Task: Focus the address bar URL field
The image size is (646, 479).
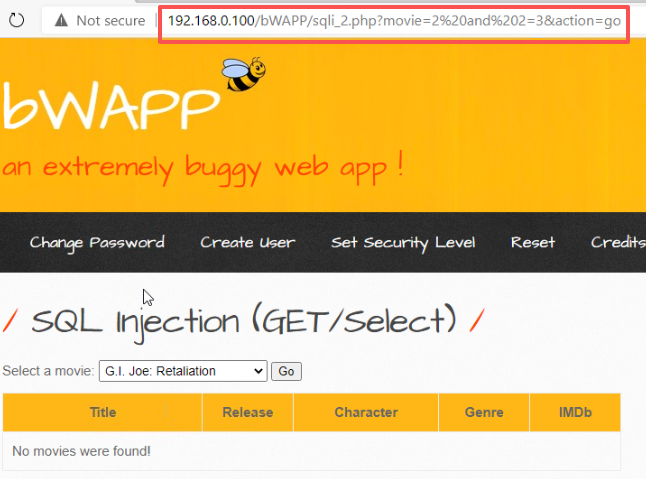Action: (x=394, y=21)
